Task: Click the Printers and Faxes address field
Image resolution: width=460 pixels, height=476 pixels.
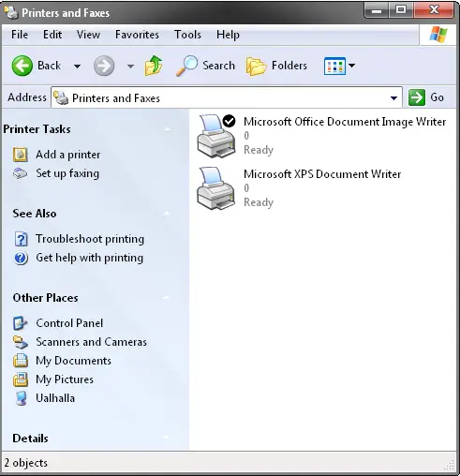Action: (227, 98)
